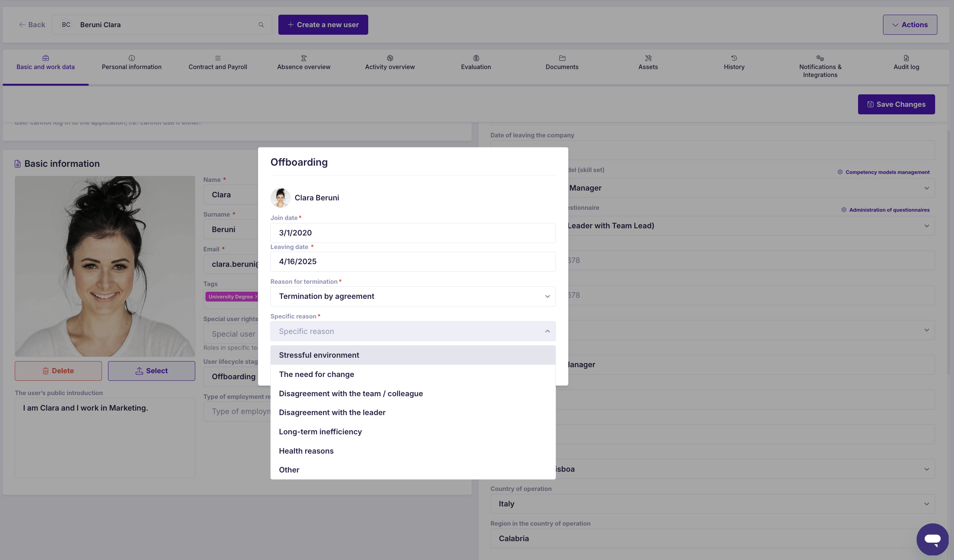
Task: Click the Region Calabria field
Action: click(712, 538)
